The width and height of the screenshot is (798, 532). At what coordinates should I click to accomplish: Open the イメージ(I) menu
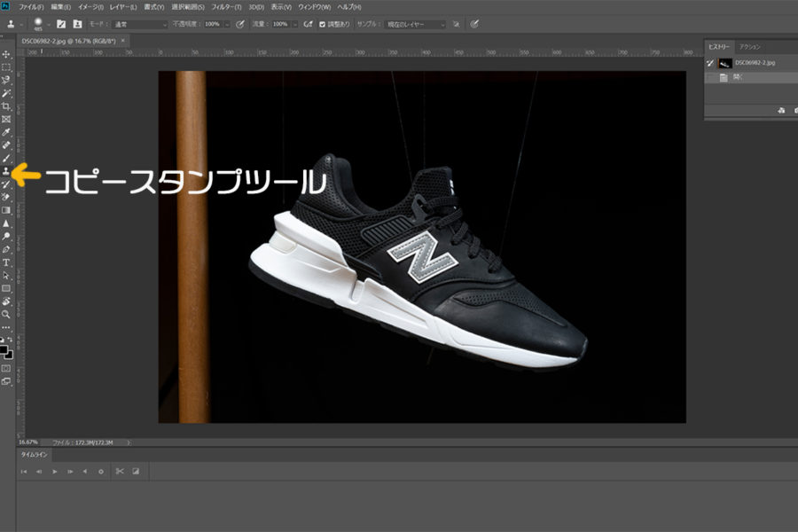pos(91,7)
